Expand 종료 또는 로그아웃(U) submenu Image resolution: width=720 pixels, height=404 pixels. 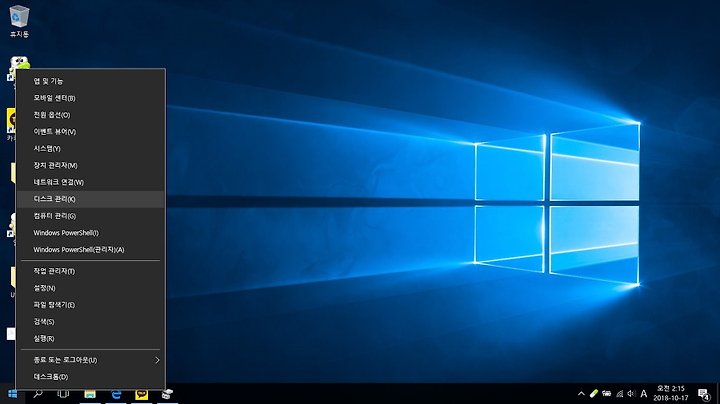[x=90, y=360]
